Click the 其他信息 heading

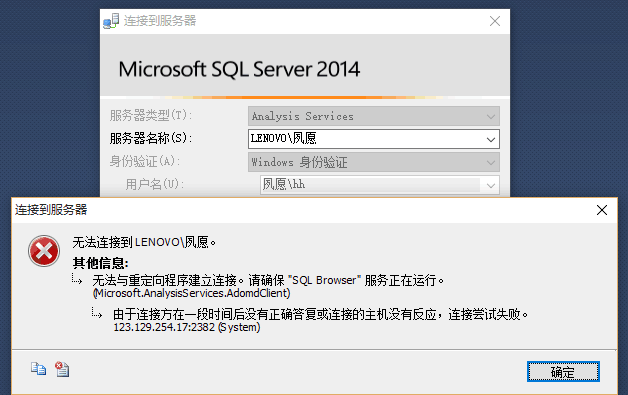point(101,264)
